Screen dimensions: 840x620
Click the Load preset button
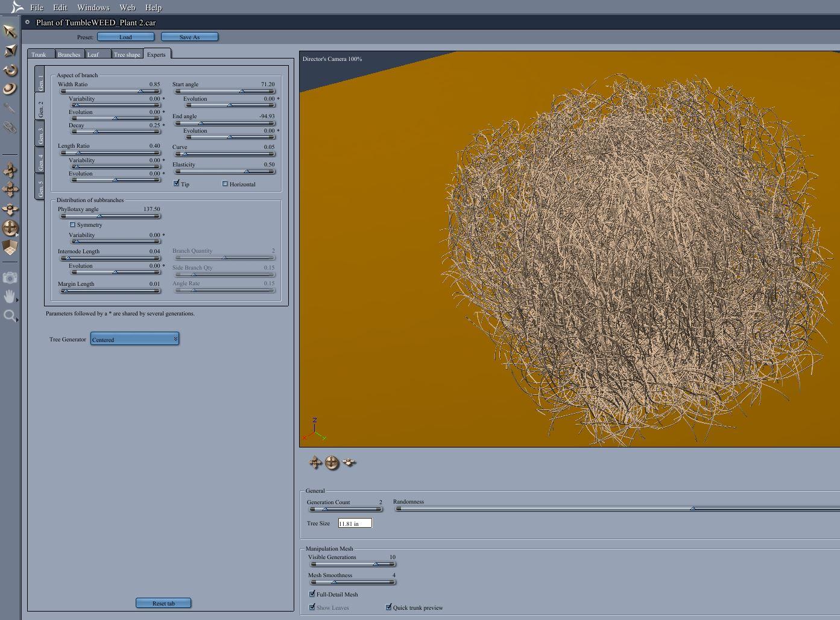(x=125, y=37)
